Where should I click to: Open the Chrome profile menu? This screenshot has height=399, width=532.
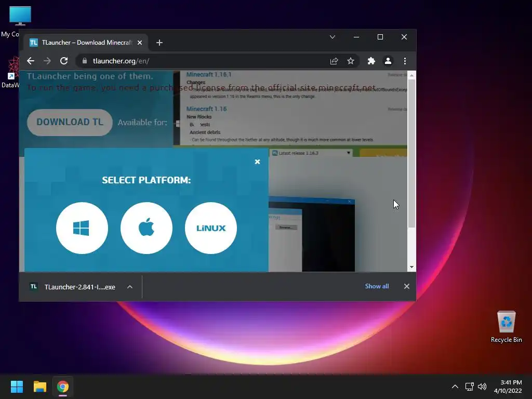[388, 61]
